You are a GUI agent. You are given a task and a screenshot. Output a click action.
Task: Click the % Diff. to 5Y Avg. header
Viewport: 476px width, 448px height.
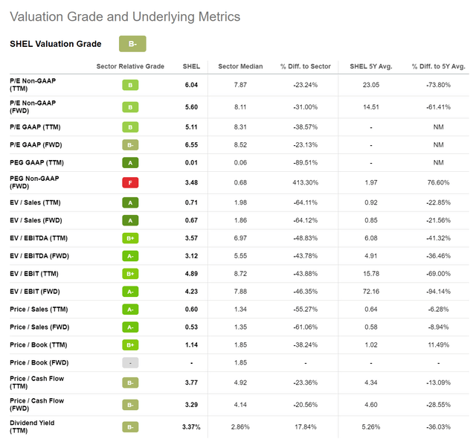point(438,67)
